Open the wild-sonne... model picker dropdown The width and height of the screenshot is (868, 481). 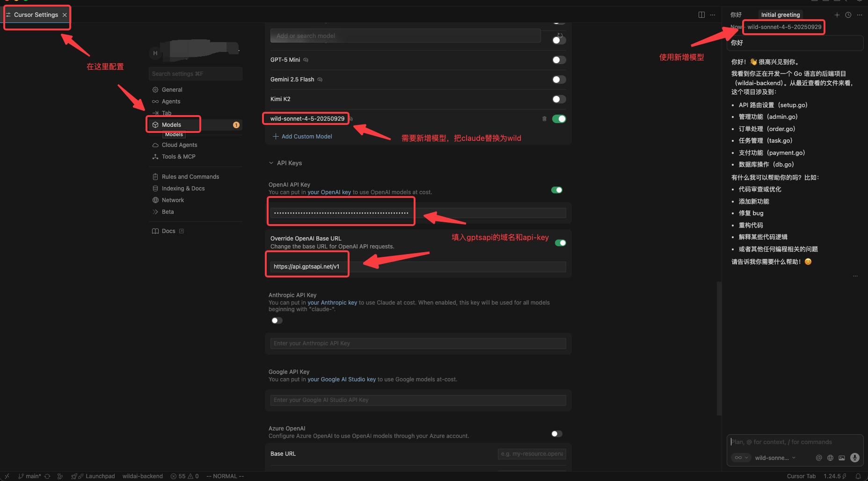(x=775, y=458)
